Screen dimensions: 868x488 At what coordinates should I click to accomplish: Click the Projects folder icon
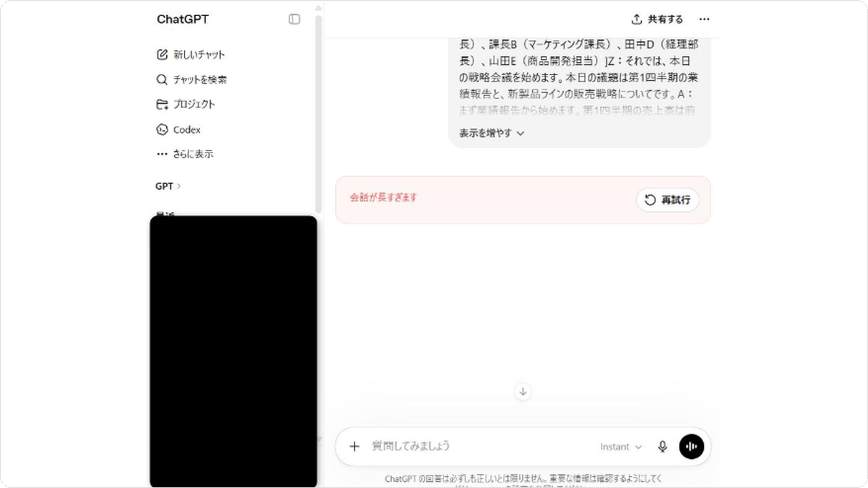(x=162, y=104)
